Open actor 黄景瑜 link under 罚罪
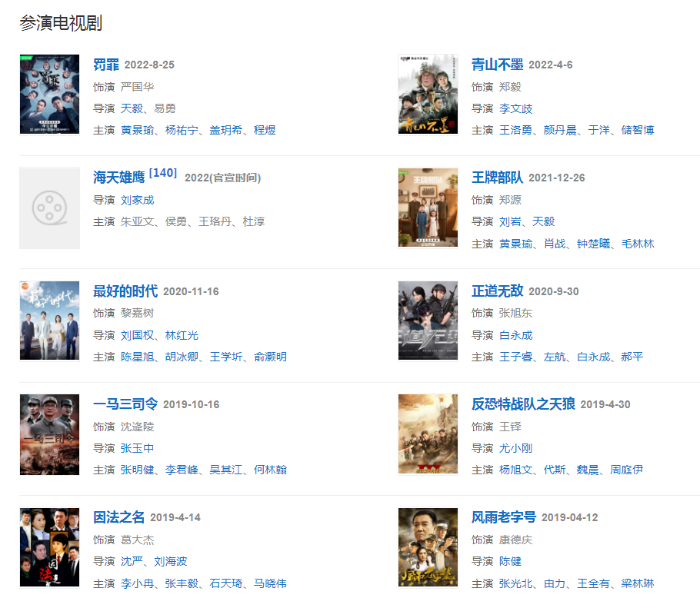This screenshot has width=700, height=608. 137,130
